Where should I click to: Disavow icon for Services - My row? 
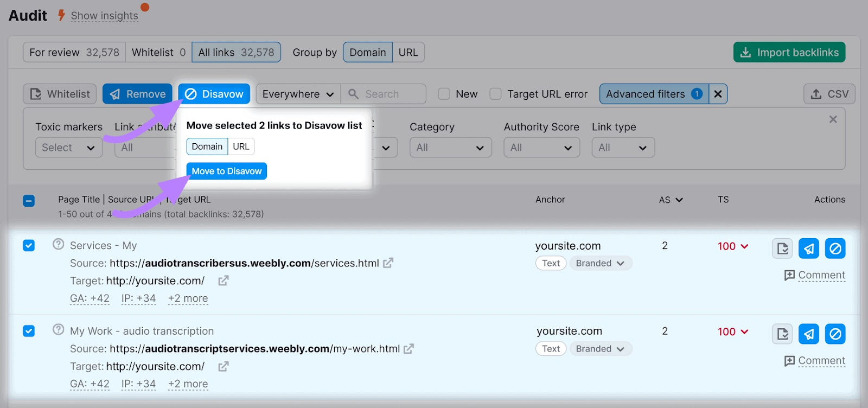pyautogui.click(x=835, y=248)
